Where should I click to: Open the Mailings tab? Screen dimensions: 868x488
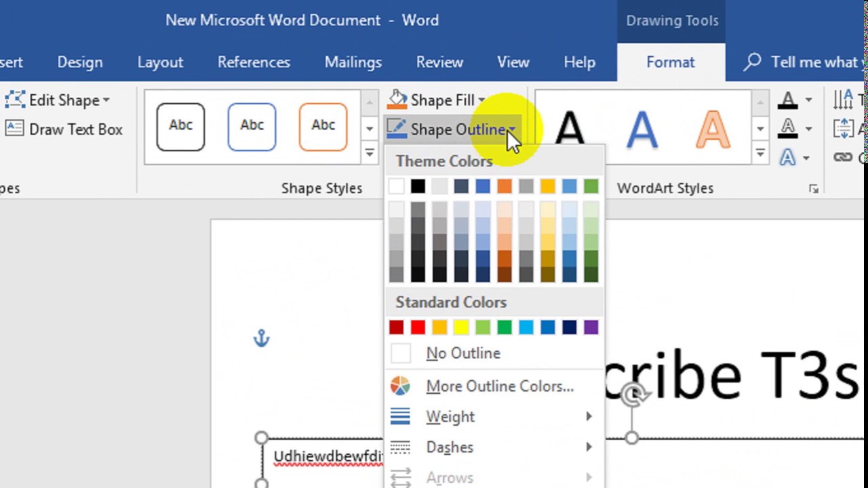(x=353, y=62)
